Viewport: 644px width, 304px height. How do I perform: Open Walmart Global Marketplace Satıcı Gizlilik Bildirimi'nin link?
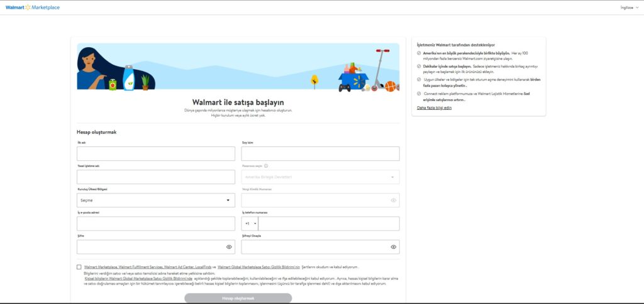coord(258,267)
